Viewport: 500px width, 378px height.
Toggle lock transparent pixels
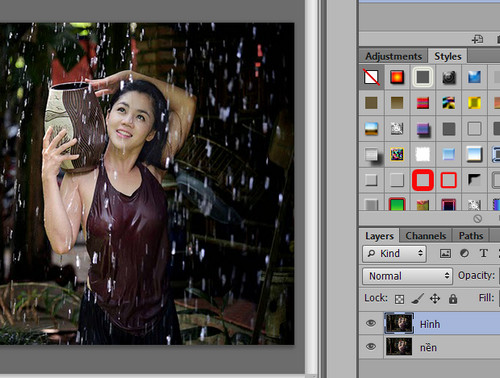pyautogui.click(x=399, y=299)
